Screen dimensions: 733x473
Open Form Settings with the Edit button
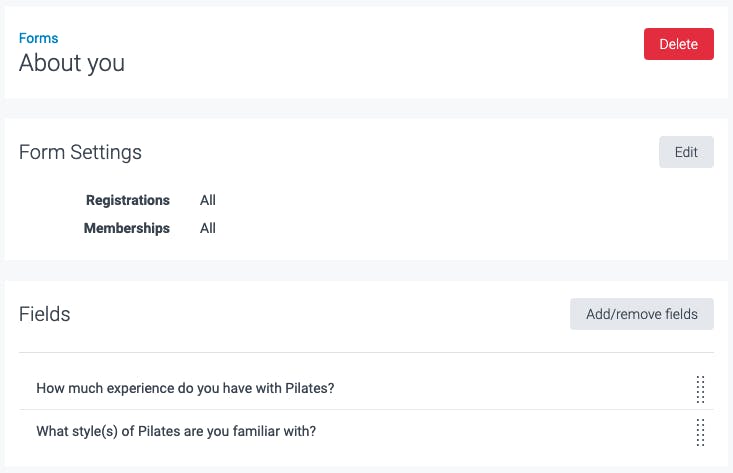click(x=686, y=152)
